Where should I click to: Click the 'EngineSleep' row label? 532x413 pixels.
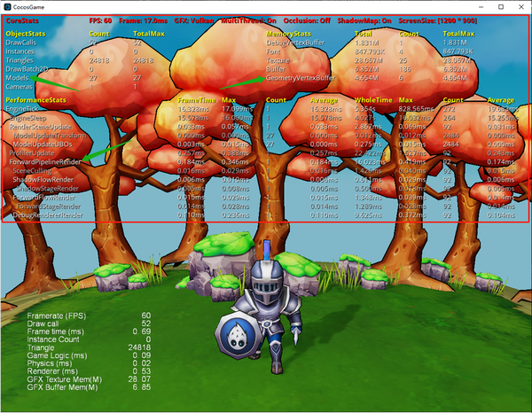point(28,118)
